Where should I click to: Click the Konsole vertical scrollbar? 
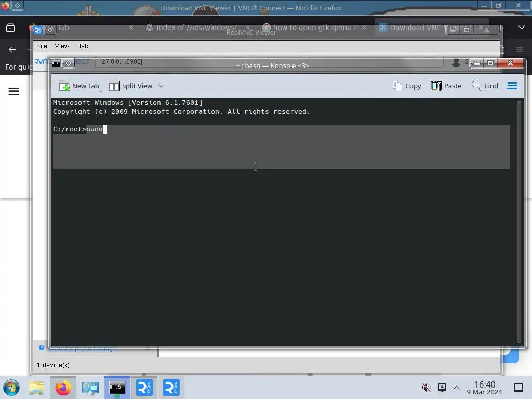(518, 222)
